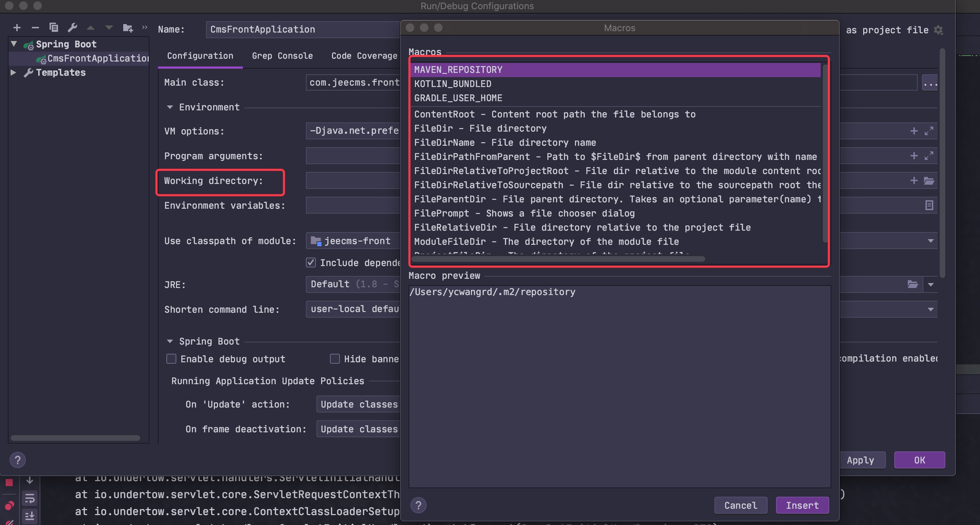Click the Macros dialog help question icon
Screen dimensions: 980x525
click(418, 505)
